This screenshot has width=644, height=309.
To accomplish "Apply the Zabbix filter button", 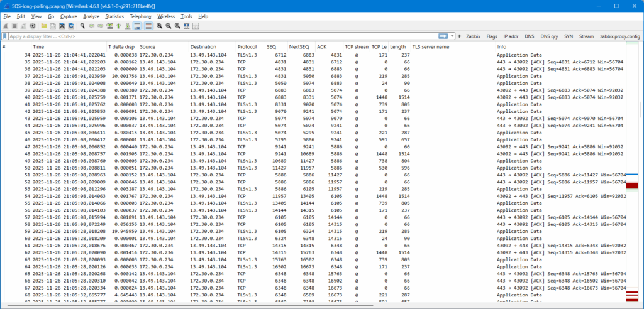I will coord(473,36).
